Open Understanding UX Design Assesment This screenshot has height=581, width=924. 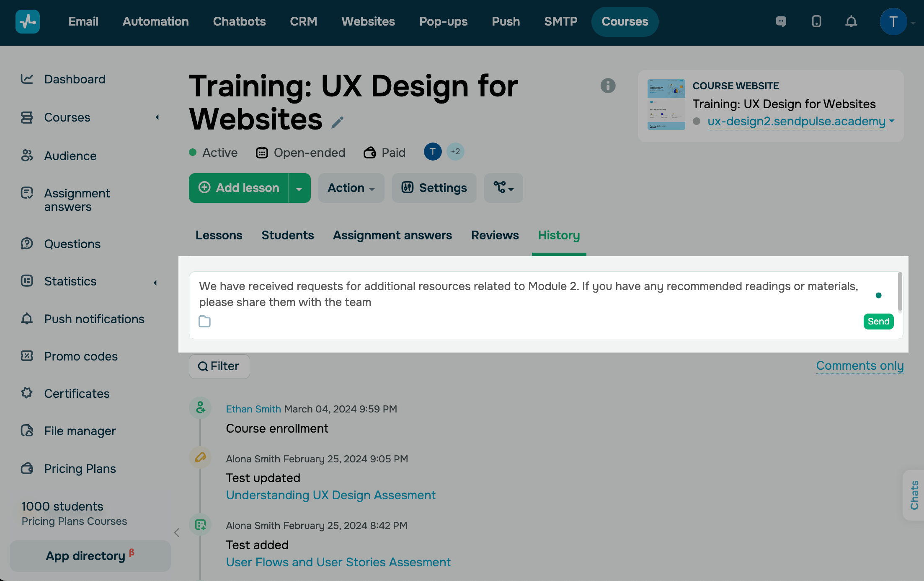330,495
